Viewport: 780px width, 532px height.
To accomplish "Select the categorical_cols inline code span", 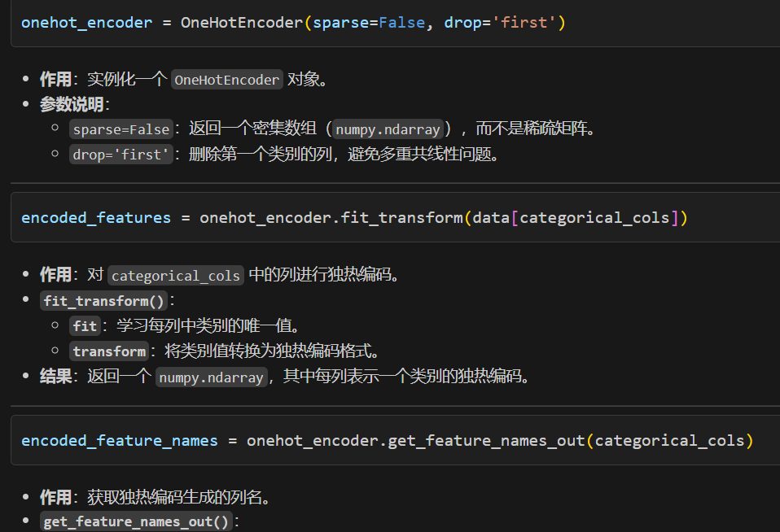I will [x=175, y=275].
